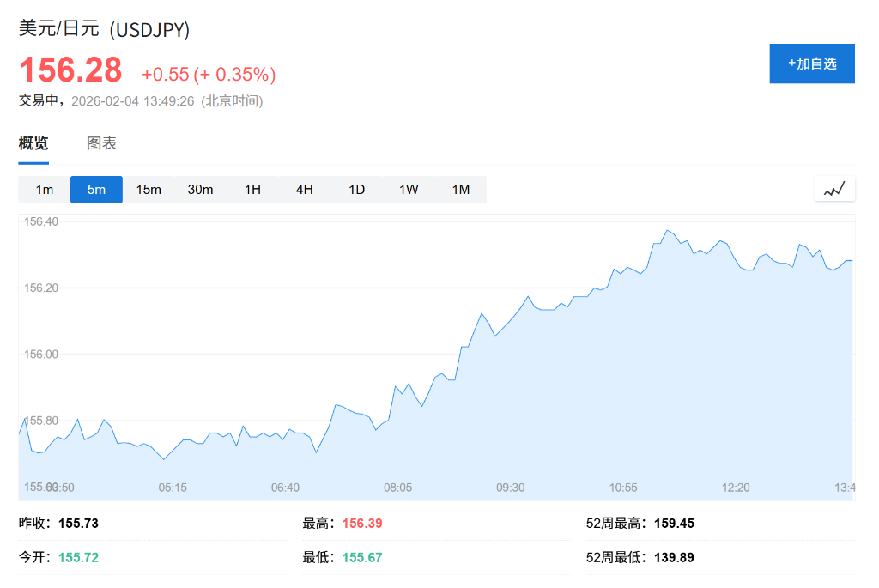Select the 4H timeframe
The width and height of the screenshot is (879, 588).
coord(304,189)
